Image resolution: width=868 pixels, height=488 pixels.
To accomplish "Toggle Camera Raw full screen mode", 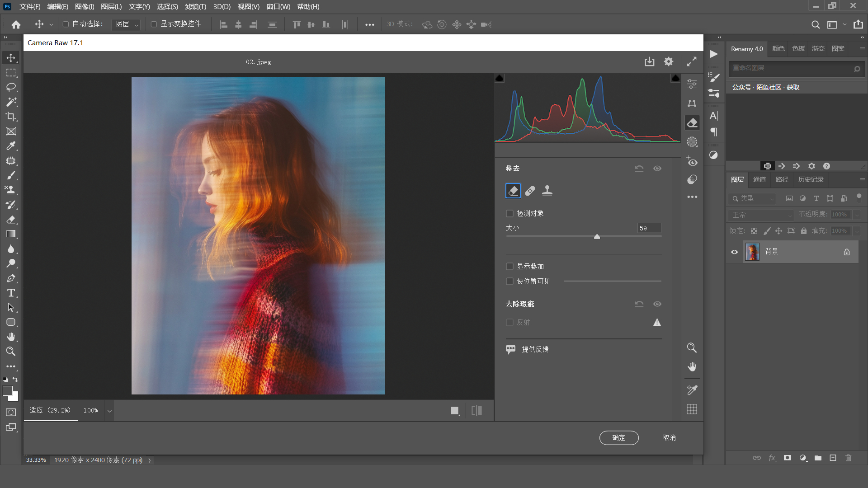I will (692, 61).
